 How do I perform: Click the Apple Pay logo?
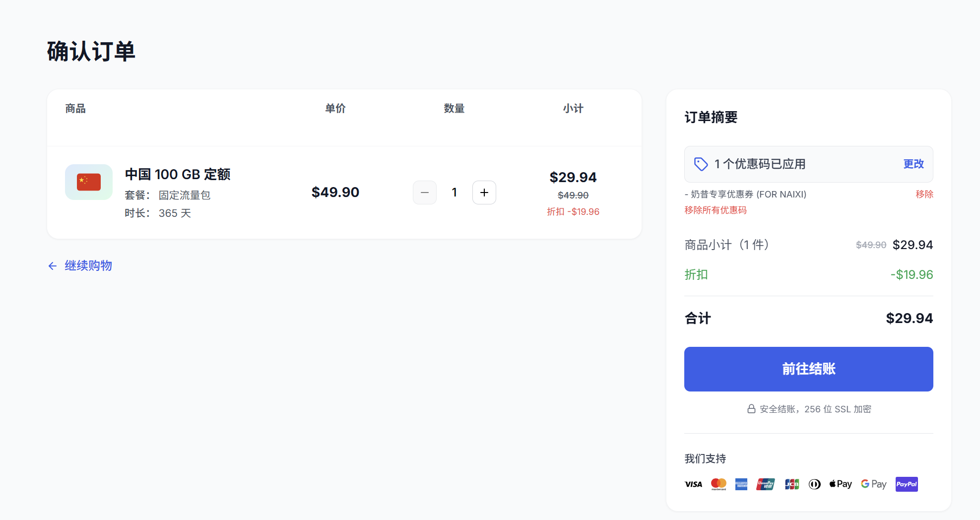click(841, 484)
